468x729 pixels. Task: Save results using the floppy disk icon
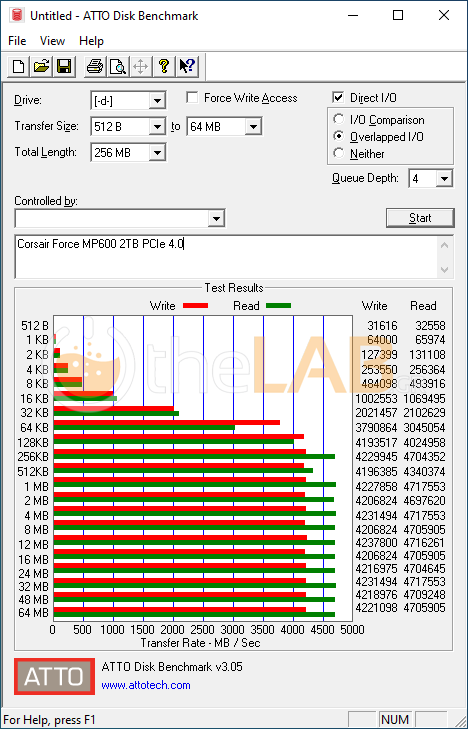click(64, 66)
